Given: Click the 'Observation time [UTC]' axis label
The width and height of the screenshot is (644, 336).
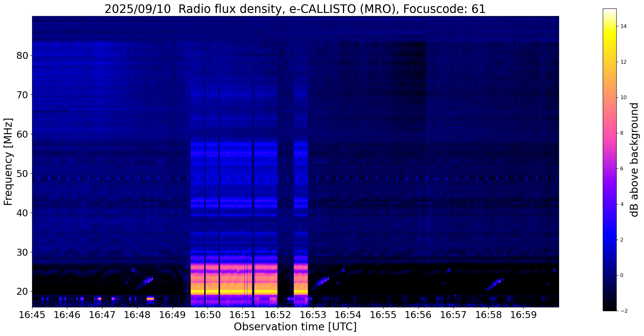Looking at the screenshot, I should coord(295,327).
